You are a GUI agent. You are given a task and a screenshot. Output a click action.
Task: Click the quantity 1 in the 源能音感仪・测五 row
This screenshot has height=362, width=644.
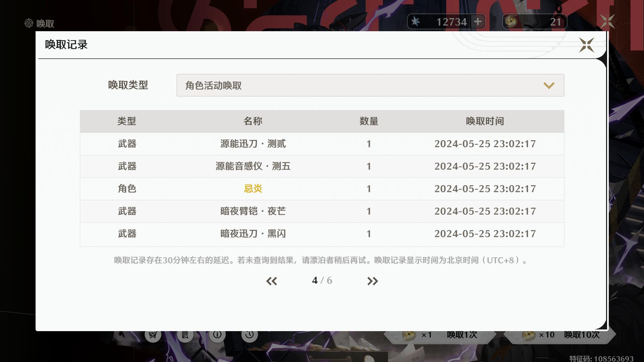(x=369, y=167)
